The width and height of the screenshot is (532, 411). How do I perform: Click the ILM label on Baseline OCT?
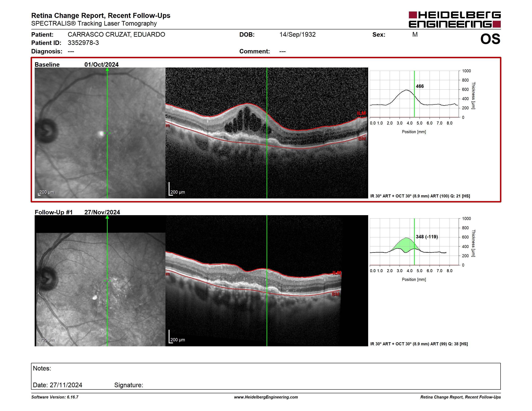pos(361,113)
